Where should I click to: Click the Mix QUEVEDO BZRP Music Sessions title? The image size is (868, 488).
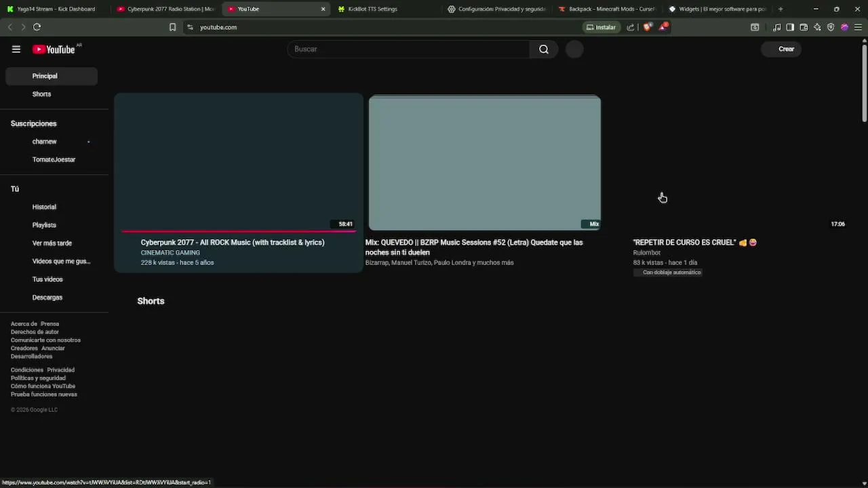(474, 247)
